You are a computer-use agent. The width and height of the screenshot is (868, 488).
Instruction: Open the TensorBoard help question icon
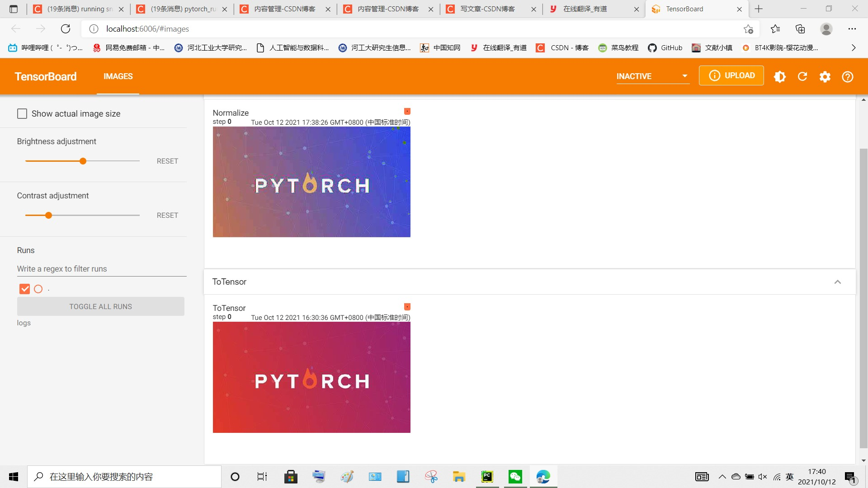[848, 76]
